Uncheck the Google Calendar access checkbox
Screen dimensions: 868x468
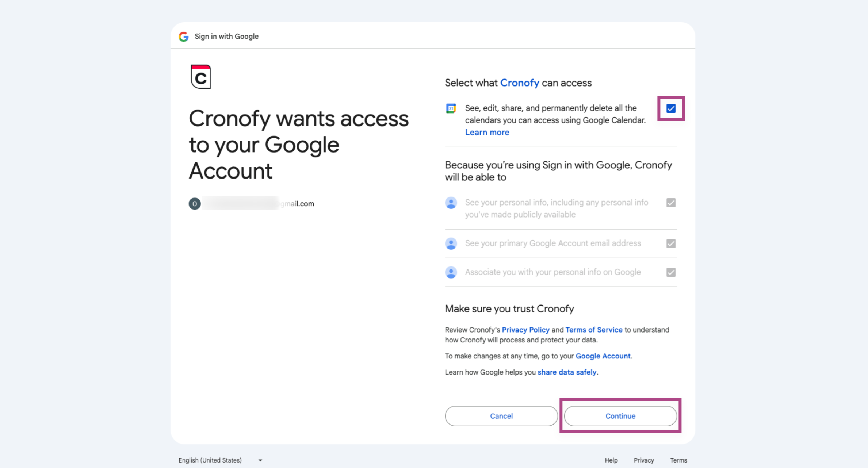671,108
